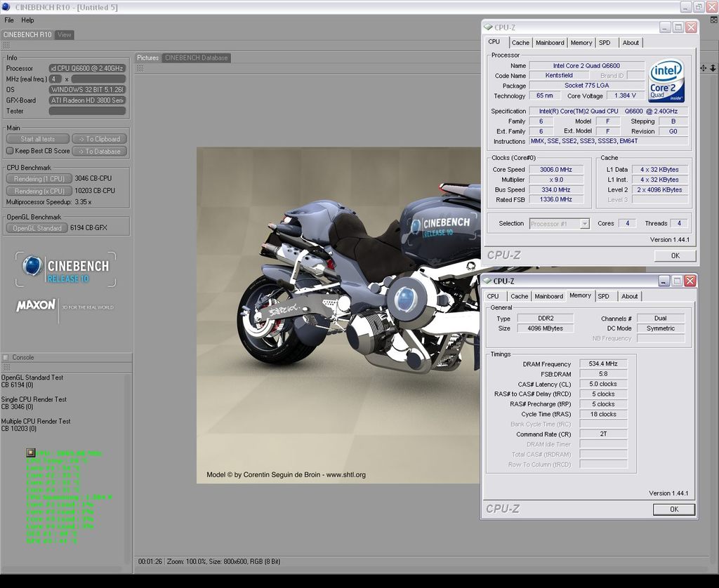The width and height of the screenshot is (719, 588).
Task: Run the OpenGL Standard benchmark
Action: (37, 228)
